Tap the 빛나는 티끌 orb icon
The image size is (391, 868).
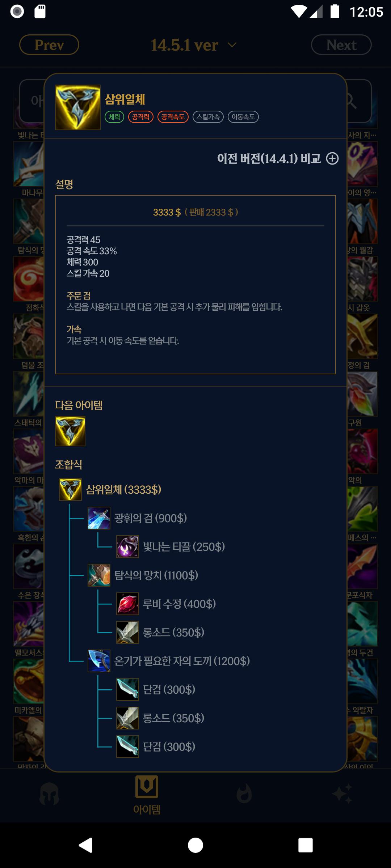[x=127, y=546]
